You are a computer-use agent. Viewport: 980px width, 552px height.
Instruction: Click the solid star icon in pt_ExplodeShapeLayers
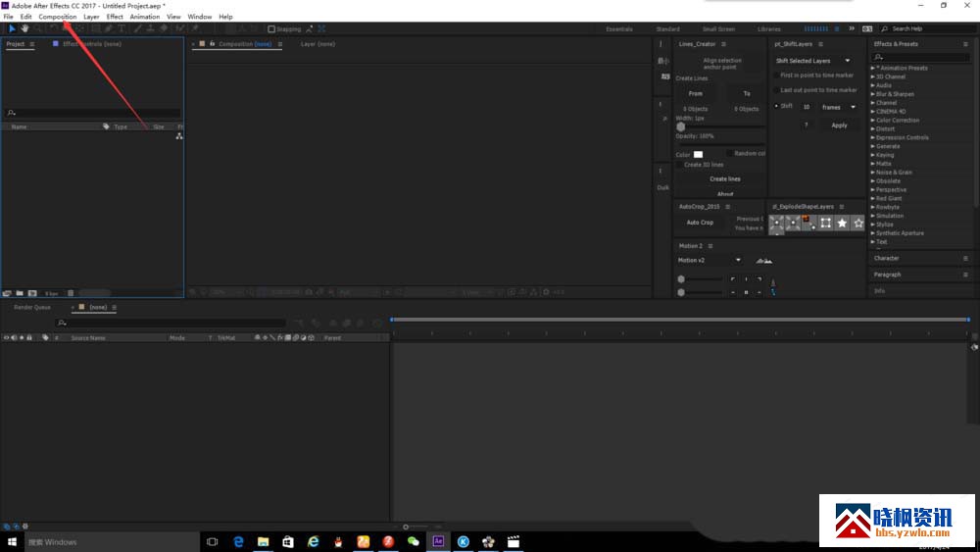[842, 224]
